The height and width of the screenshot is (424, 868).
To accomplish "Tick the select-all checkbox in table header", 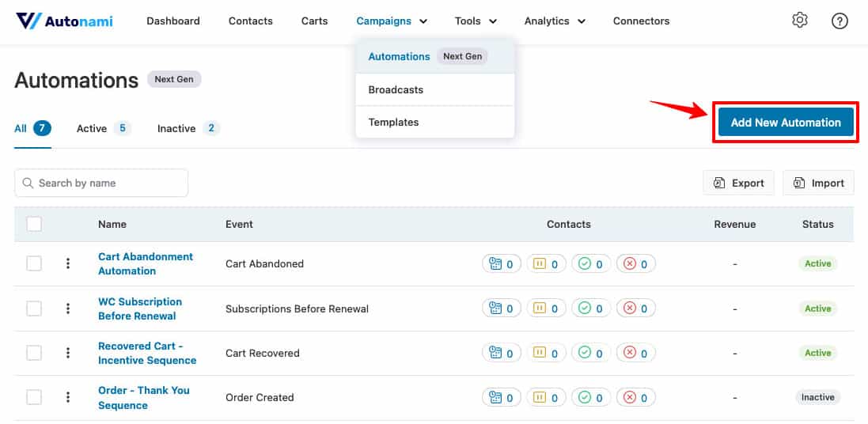I will [34, 224].
